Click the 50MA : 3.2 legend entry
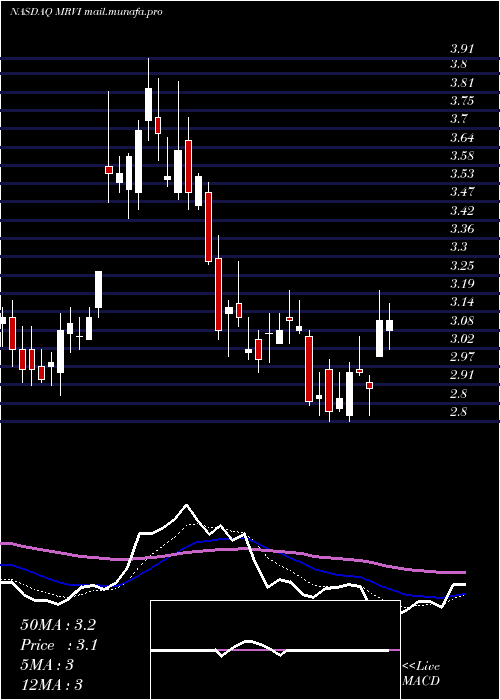The image size is (500, 700). 58,625
